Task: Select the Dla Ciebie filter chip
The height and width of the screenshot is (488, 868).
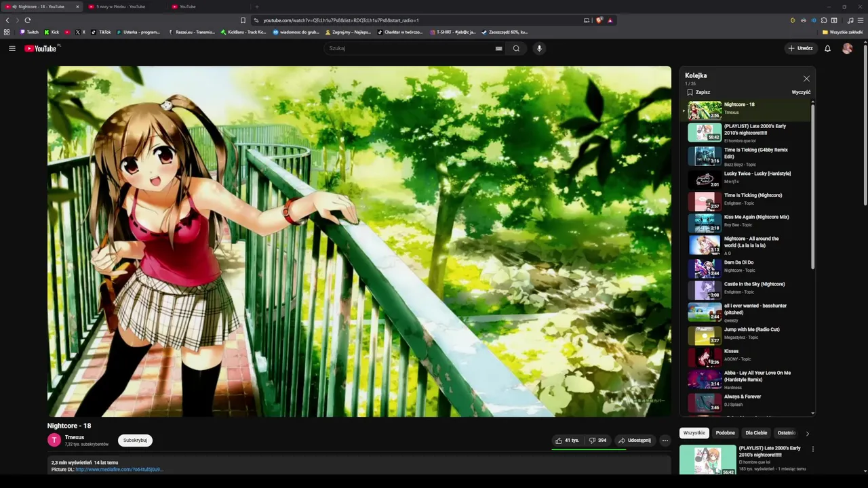Action: coord(756,433)
